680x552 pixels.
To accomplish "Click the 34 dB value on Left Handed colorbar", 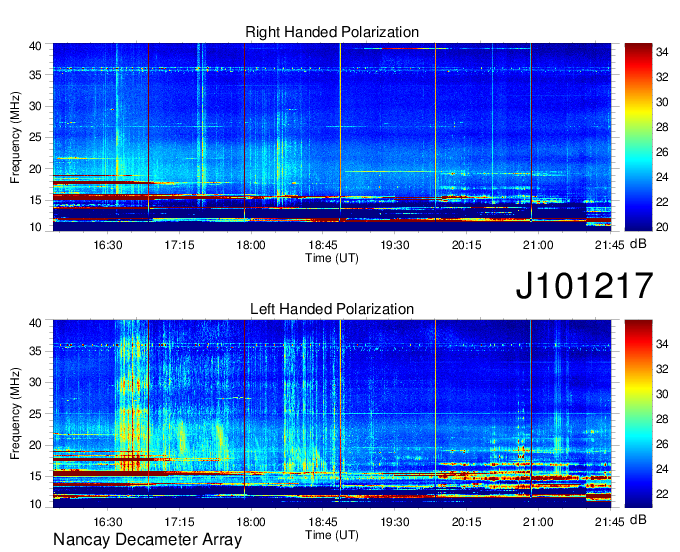I will click(662, 344).
